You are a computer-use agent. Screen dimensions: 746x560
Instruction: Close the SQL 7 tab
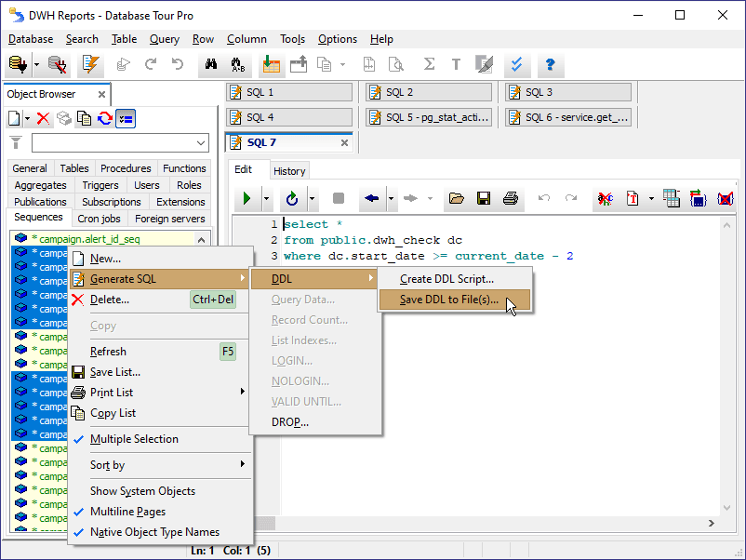coord(344,142)
